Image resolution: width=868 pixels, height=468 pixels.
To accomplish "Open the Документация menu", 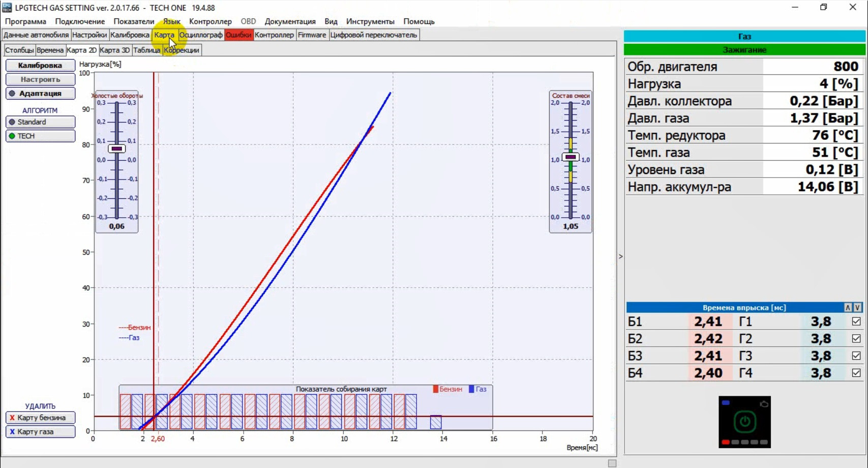I will click(x=290, y=21).
